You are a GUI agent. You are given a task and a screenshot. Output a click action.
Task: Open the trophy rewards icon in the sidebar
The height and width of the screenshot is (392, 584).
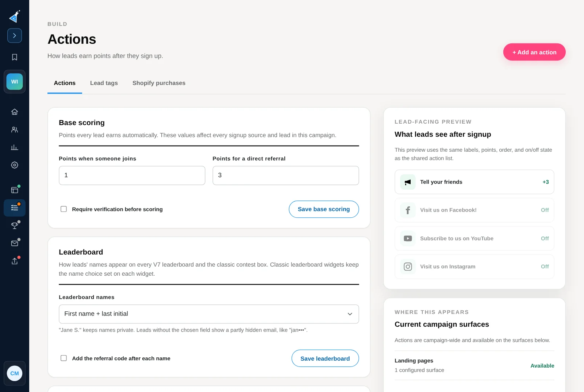(x=15, y=226)
